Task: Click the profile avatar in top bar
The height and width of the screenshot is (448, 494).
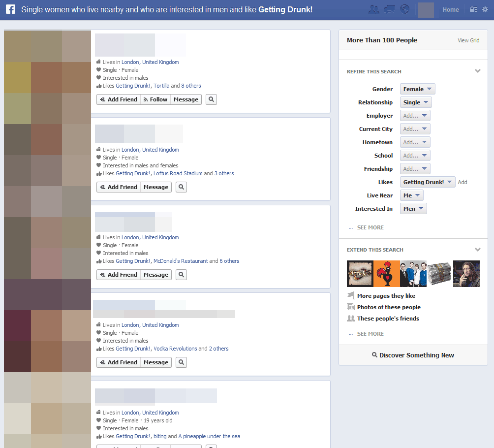Action: point(426,10)
